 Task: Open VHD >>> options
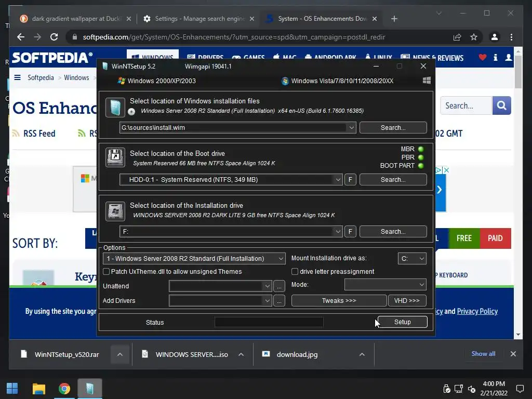point(407,301)
